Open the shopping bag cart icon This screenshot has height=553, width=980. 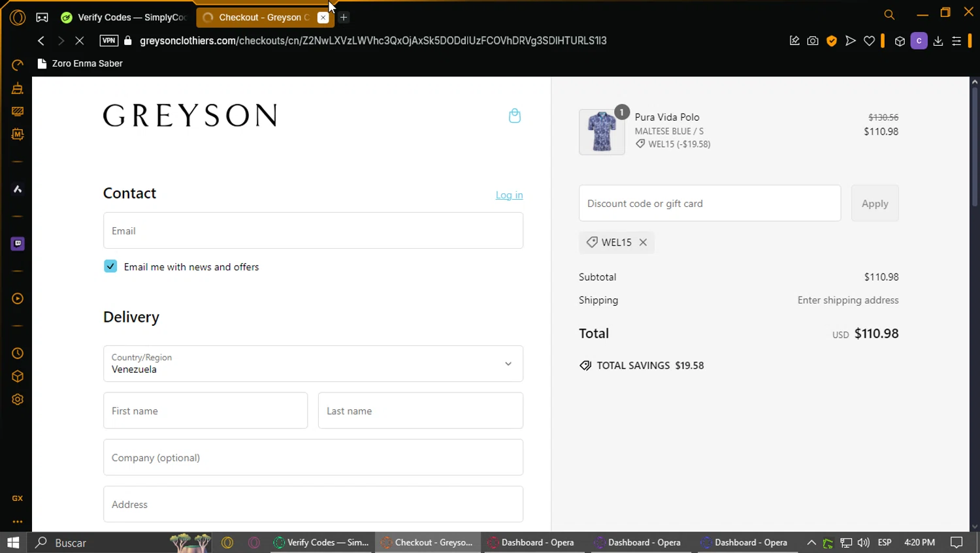click(515, 116)
